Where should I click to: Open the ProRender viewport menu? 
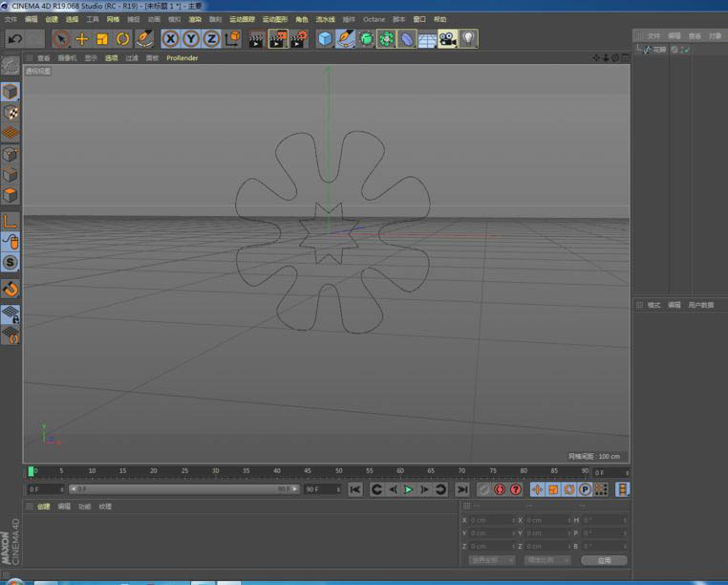(182, 58)
